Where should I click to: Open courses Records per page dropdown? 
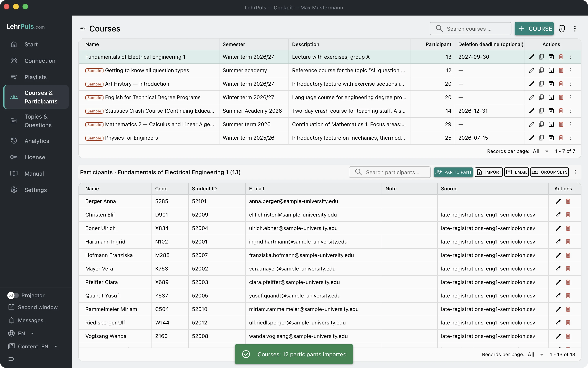tap(541, 151)
